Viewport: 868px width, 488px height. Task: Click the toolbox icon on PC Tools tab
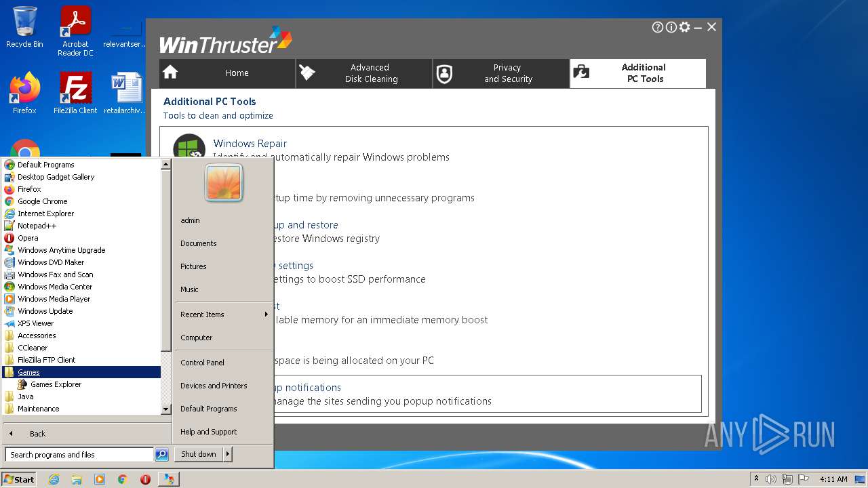581,73
